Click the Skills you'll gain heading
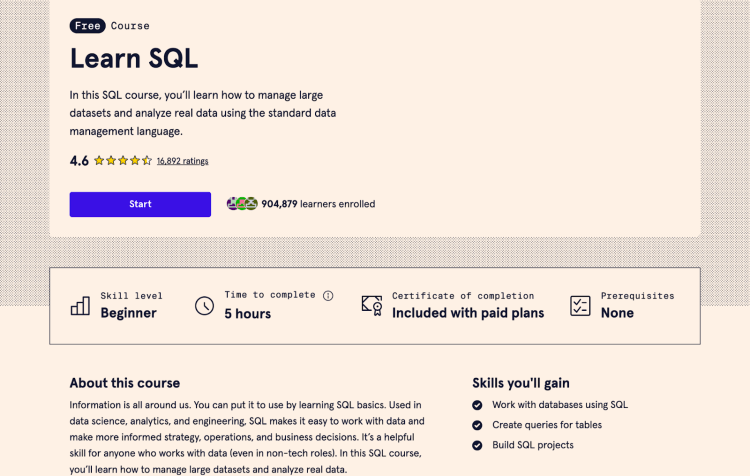The image size is (750, 476). 521,383
